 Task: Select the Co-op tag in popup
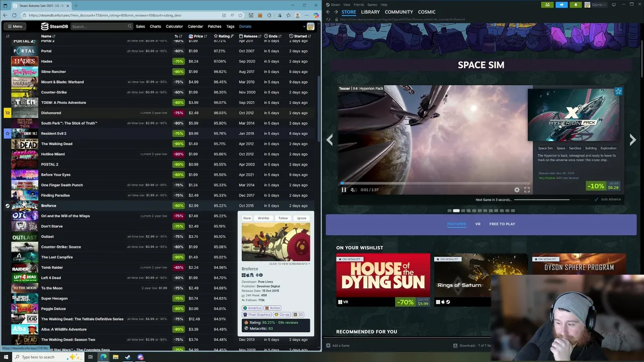point(282,315)
